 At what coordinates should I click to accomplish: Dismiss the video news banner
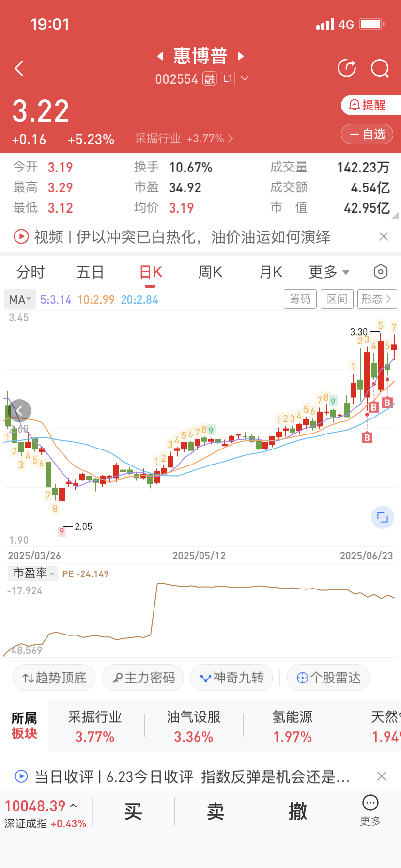tap(384, 236)
